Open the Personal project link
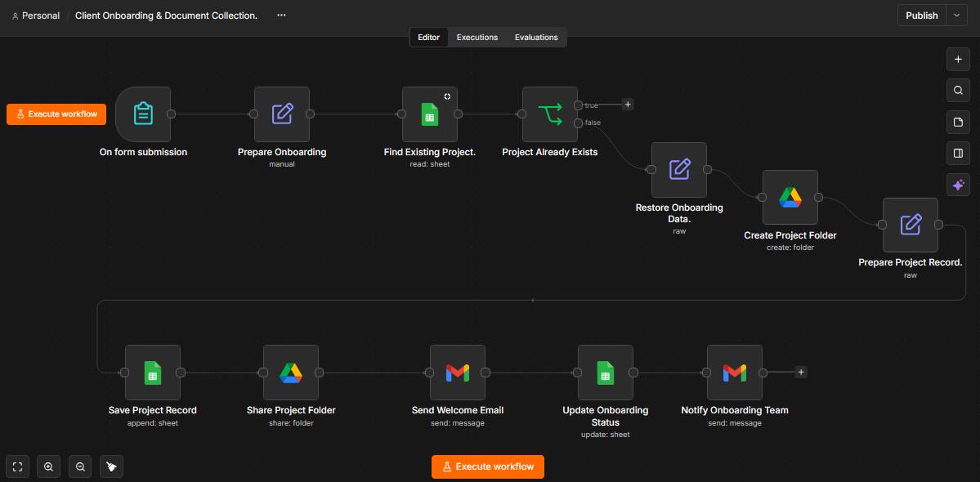Viewport: 980px width, 482px height. 36,16
